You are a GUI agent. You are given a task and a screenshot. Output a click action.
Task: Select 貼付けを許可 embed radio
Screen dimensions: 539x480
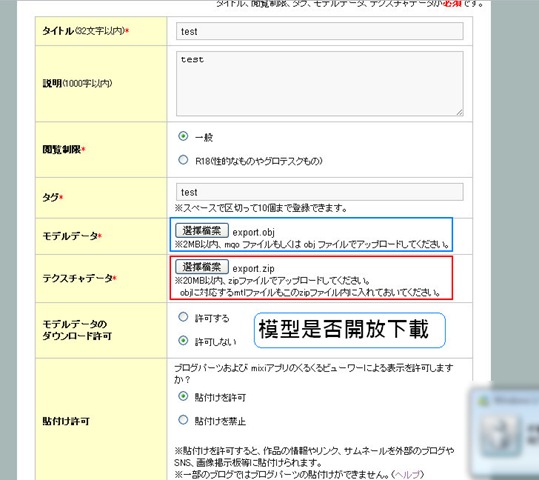183,396
